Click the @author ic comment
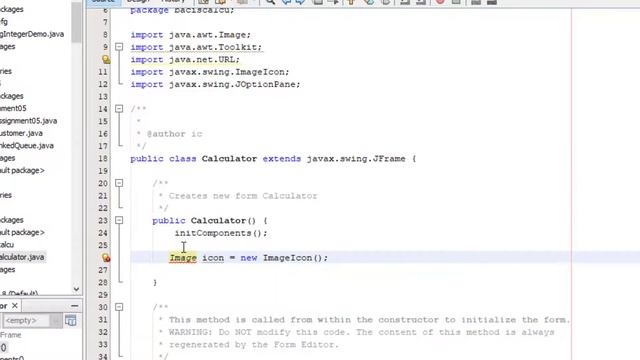This screenshot has height=360, width=640. tap(174, 134)
